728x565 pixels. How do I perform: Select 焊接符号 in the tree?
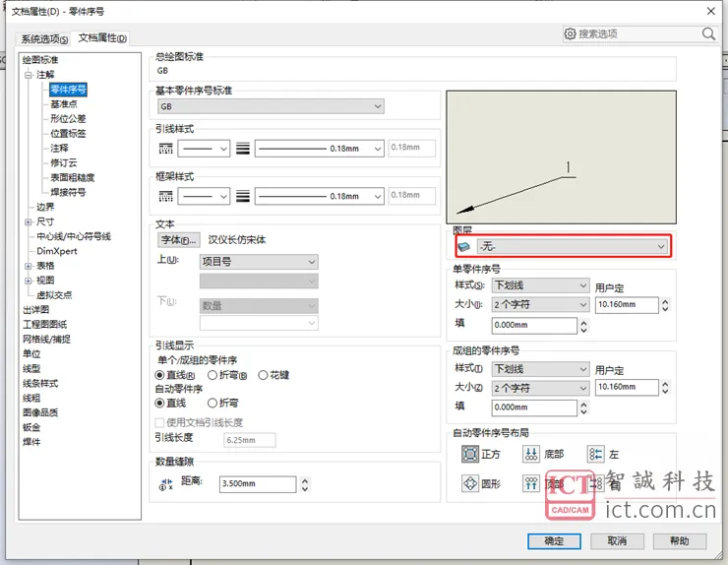click(68, 192)
